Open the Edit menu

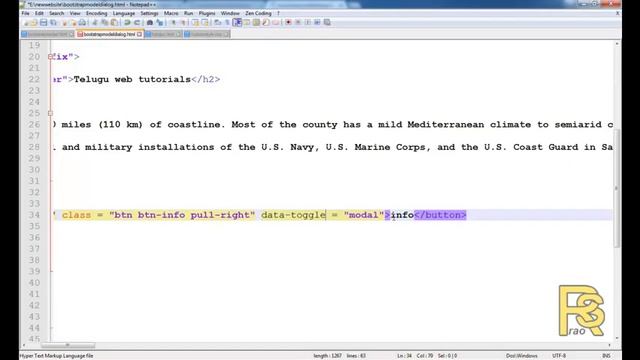(x=39, y=13)
